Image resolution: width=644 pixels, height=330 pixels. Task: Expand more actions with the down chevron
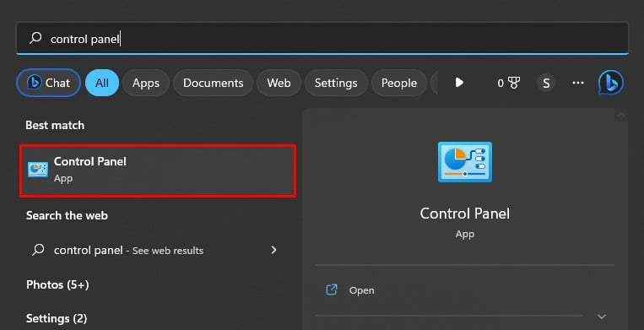click(x=602, y=316)
